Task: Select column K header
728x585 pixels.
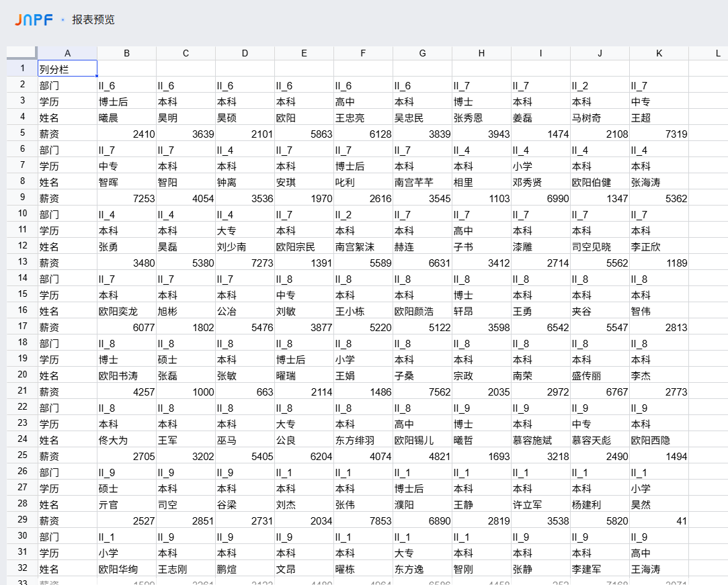Action: coord(659,53)
